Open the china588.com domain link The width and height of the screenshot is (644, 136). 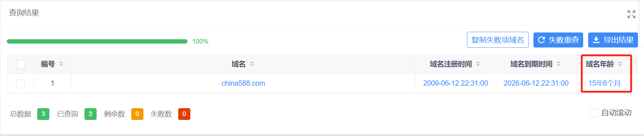click(x=243, y=83)
